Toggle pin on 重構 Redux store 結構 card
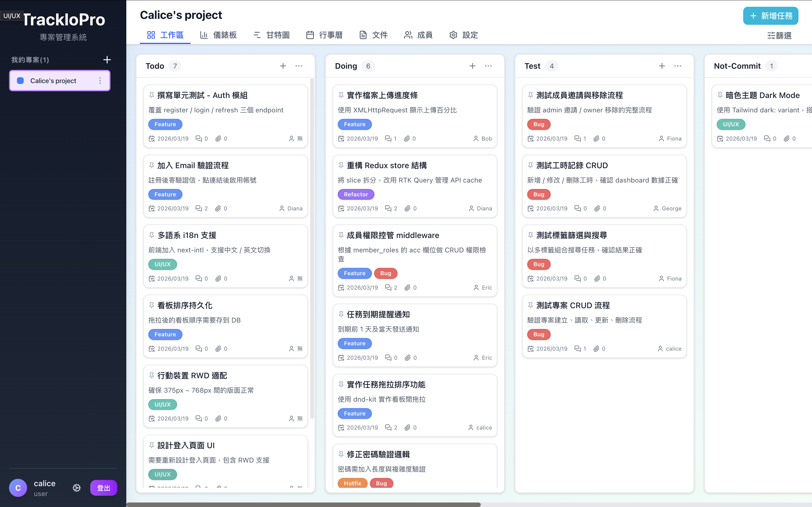812x507 pixels. point(341,165)
